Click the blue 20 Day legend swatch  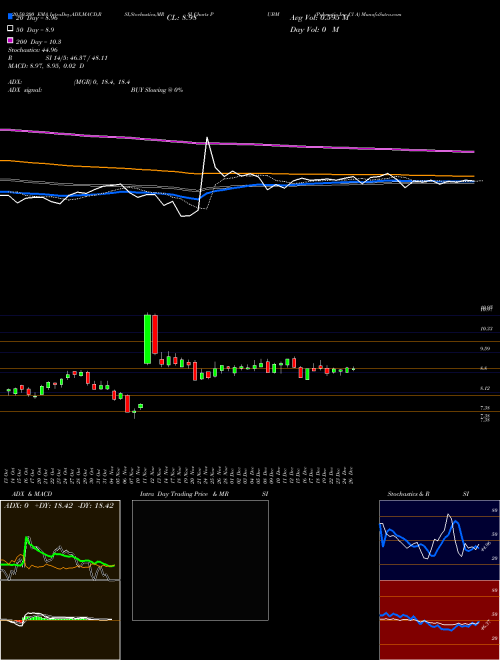(x=11, y=17)
